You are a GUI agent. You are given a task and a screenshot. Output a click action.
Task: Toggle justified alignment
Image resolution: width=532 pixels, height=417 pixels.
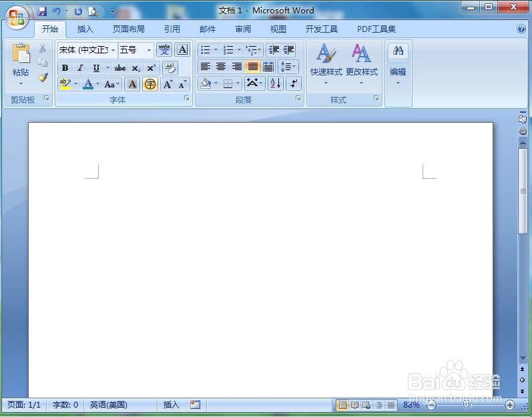pyautogui.click(x=252, y=67)
